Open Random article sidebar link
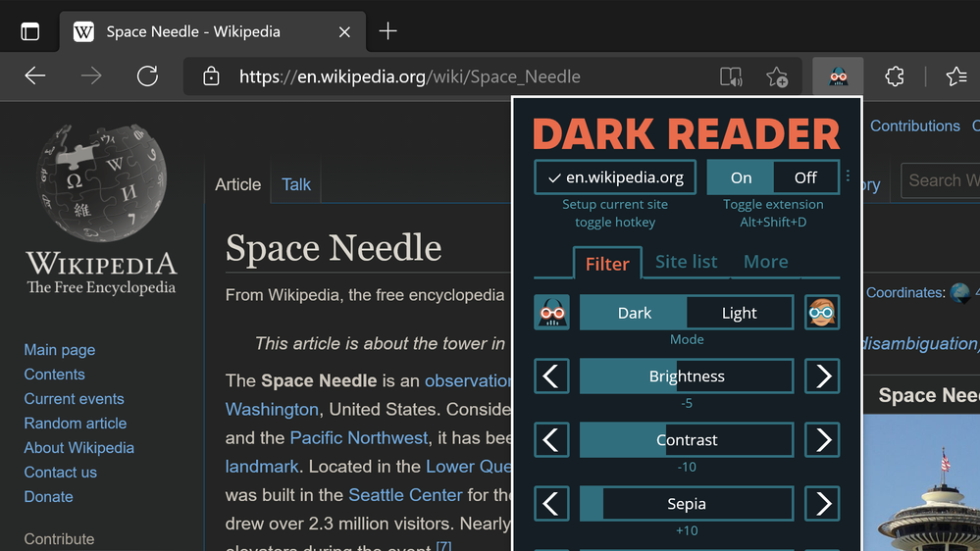Screen dimensions: 980x551 (x=75, y=423)
